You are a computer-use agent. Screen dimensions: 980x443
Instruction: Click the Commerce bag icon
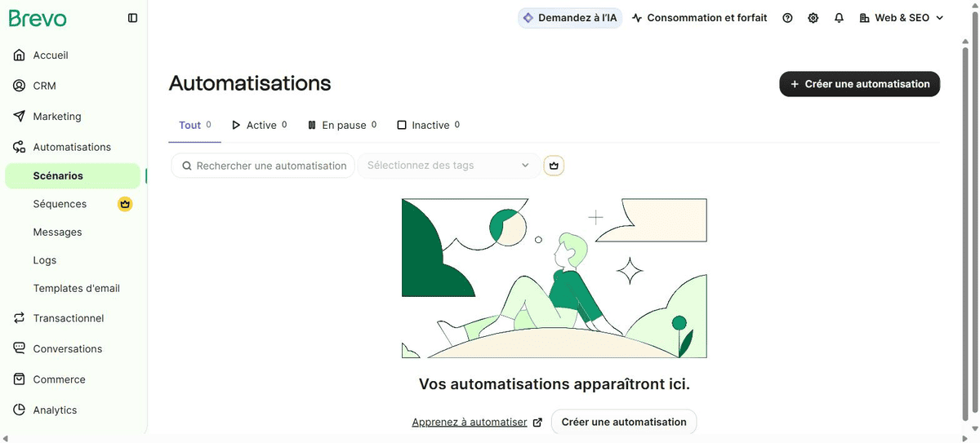pyautogui.click(x=19, y=379)
